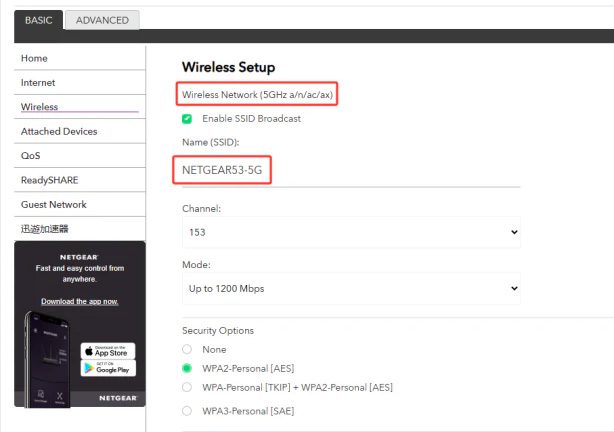Click the Mode: label

click(x=196, y=265)
